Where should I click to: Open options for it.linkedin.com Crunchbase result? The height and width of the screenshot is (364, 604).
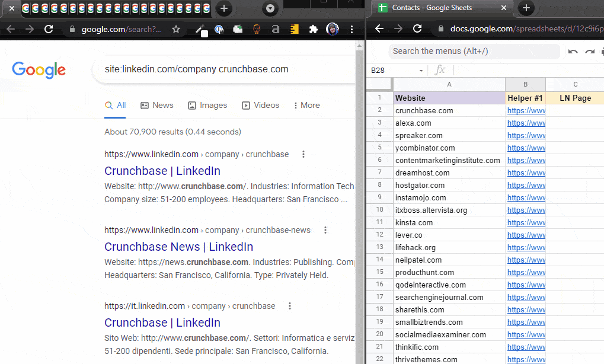point(290,306)
